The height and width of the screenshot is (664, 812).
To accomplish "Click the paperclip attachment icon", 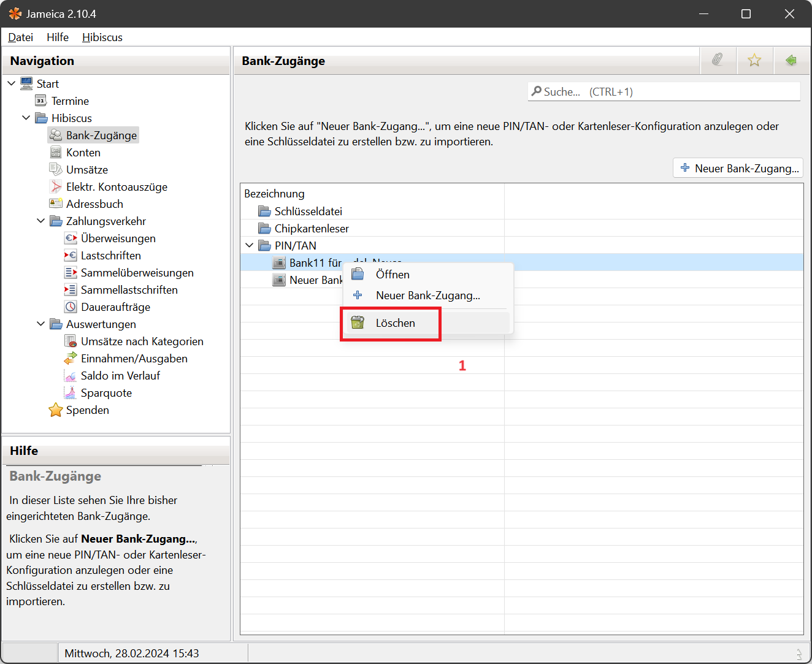I will pyautogui.click(x=718, y=60).
